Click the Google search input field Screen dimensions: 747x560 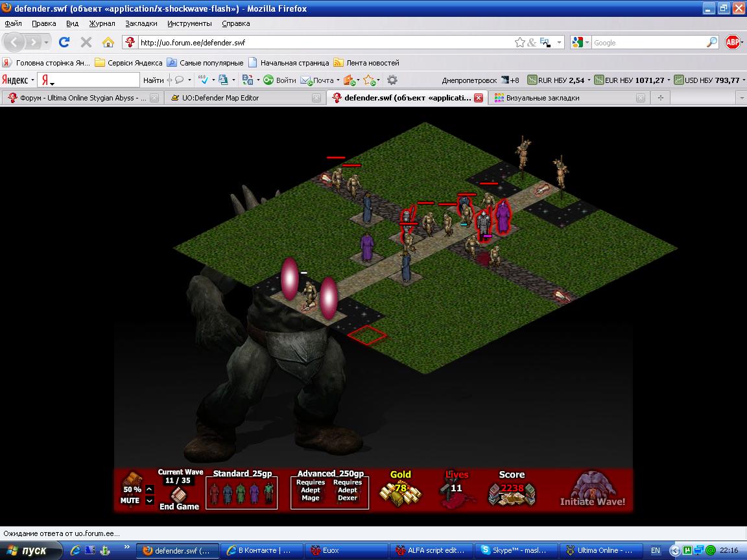648,42
